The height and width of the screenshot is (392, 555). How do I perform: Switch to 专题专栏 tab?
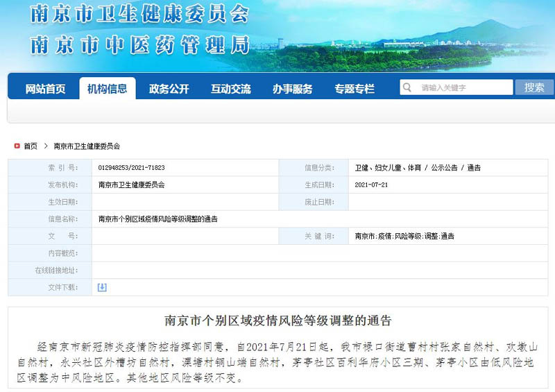355,89
